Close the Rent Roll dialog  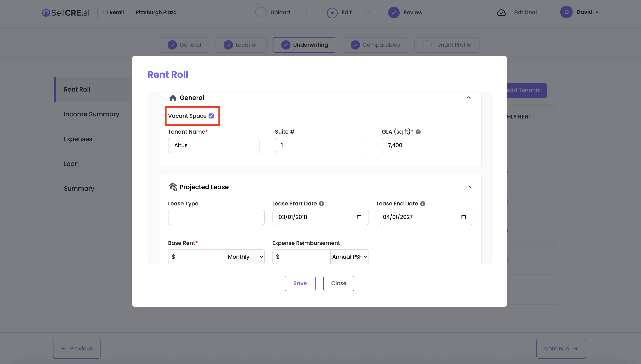[x=339, y=283]
